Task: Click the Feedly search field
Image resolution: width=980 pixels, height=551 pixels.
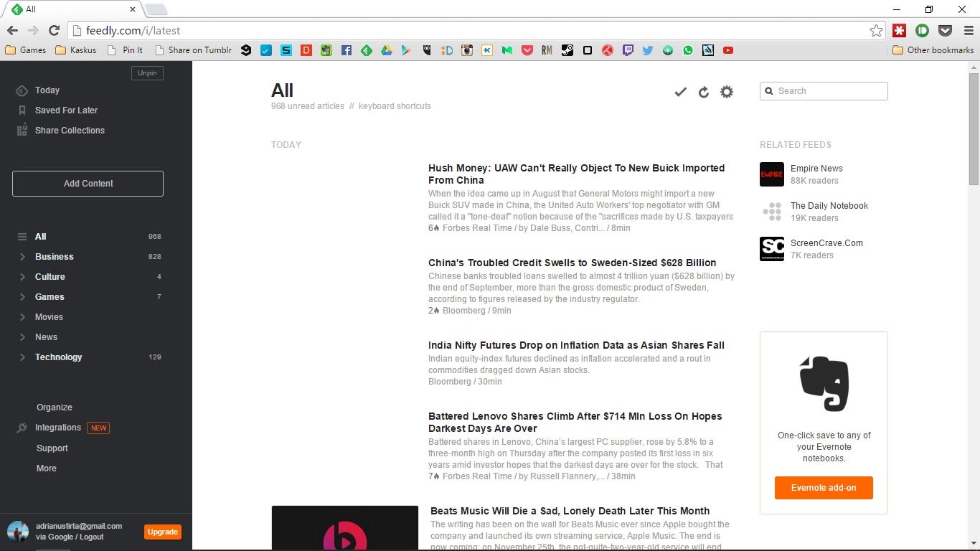Action: pyautogui.click(x=824, y=91)
